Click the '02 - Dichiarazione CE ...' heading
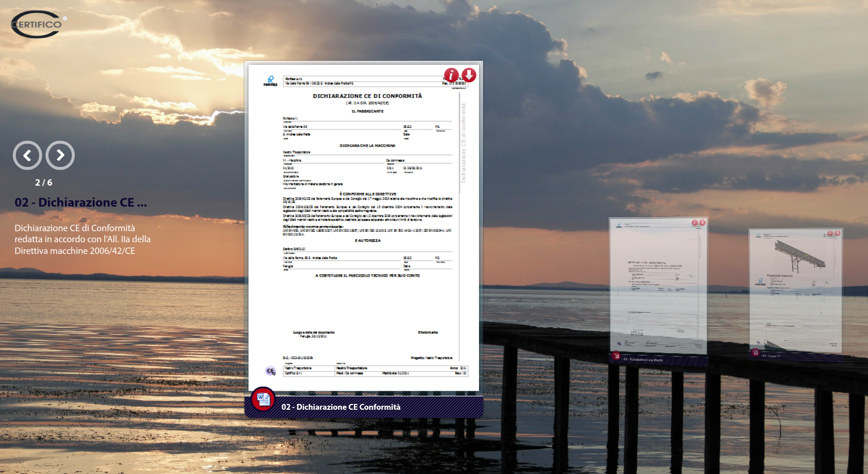Image resolution: width=868 pixels, height=474 pixels. [x=81, y=203]
